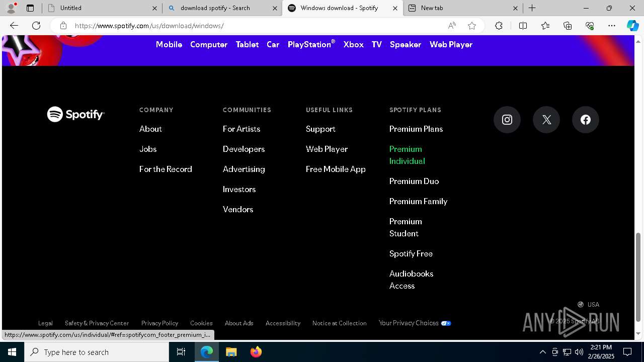
Task: Open Edge Settings and more menu
Action: point(612,26)
